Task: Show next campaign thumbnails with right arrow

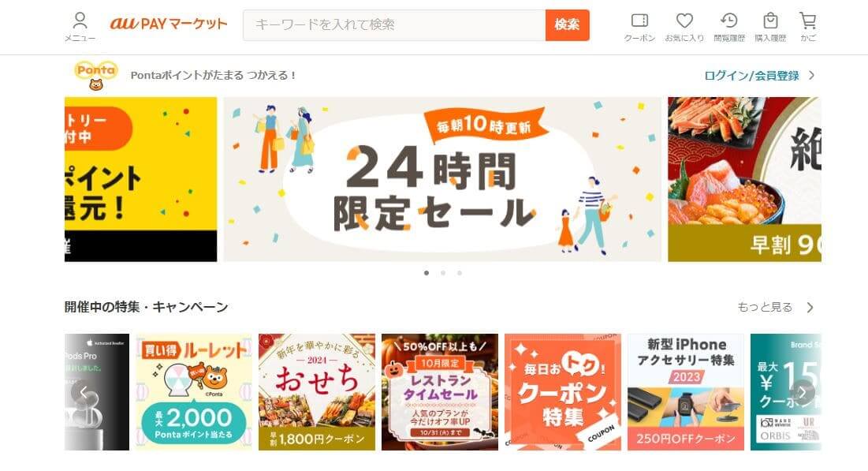Action: pyautogui.click(x=803, y=392)
